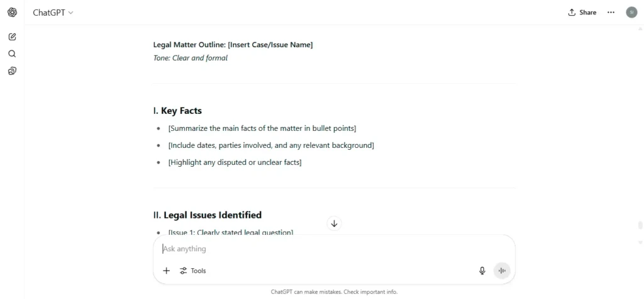644x299 pixels.
Task: Click the Legal Issues Identified heading
Action: 208,215
